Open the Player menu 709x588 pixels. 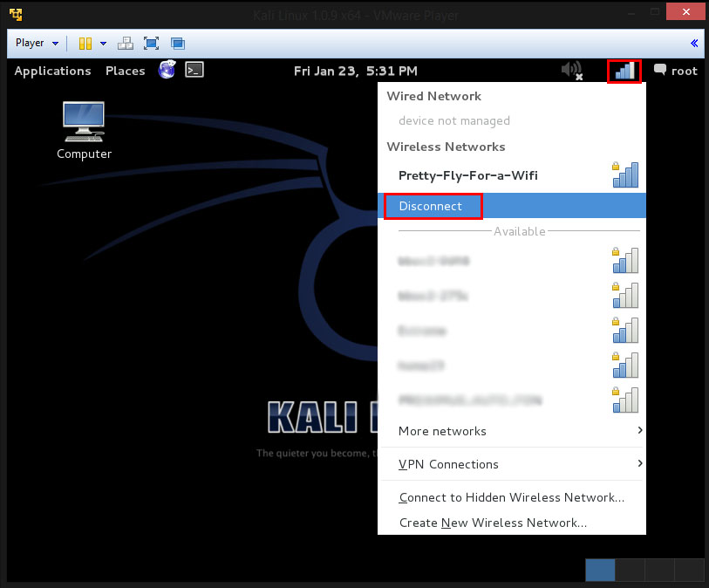click(x=37, y=43)
